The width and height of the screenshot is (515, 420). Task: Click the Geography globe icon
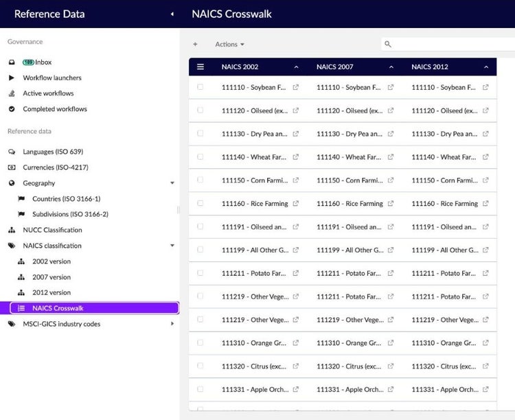[12, 183]
